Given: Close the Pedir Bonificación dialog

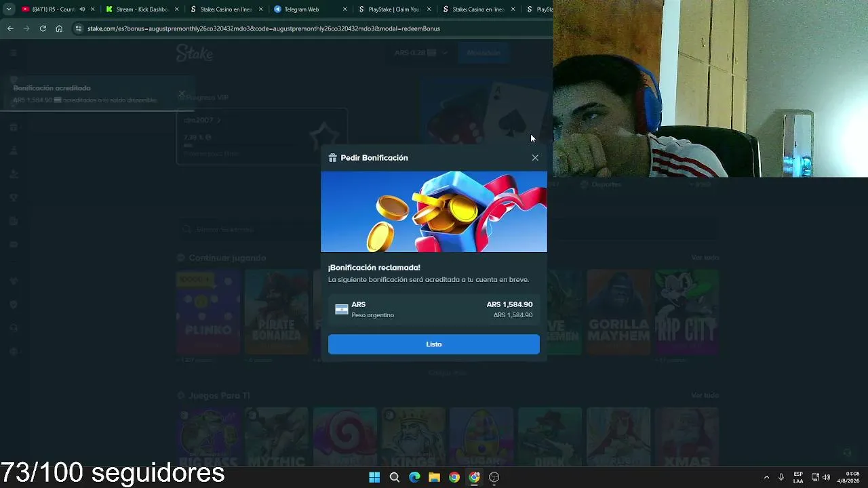Looking at the screenshot, I should pos(535,158).
